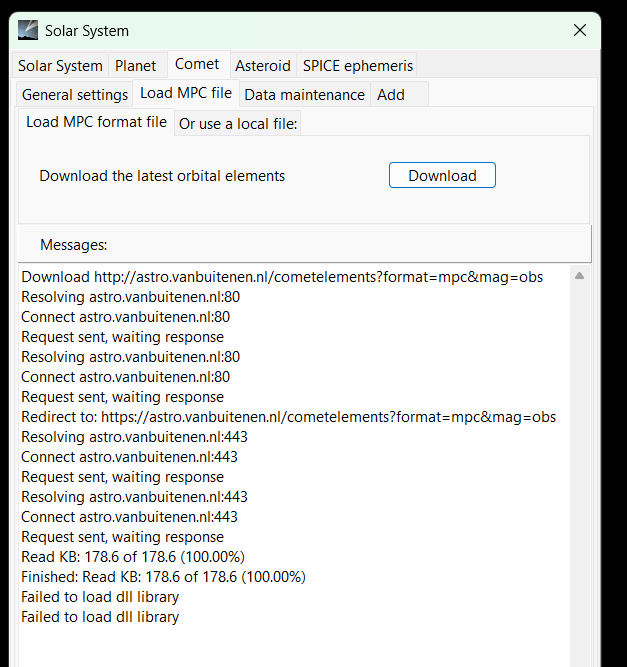Image resolution: width=627 pixels, height=667 pixels.
Task: Open the 'Or use a local file' tab
Action: pos(238,124)
